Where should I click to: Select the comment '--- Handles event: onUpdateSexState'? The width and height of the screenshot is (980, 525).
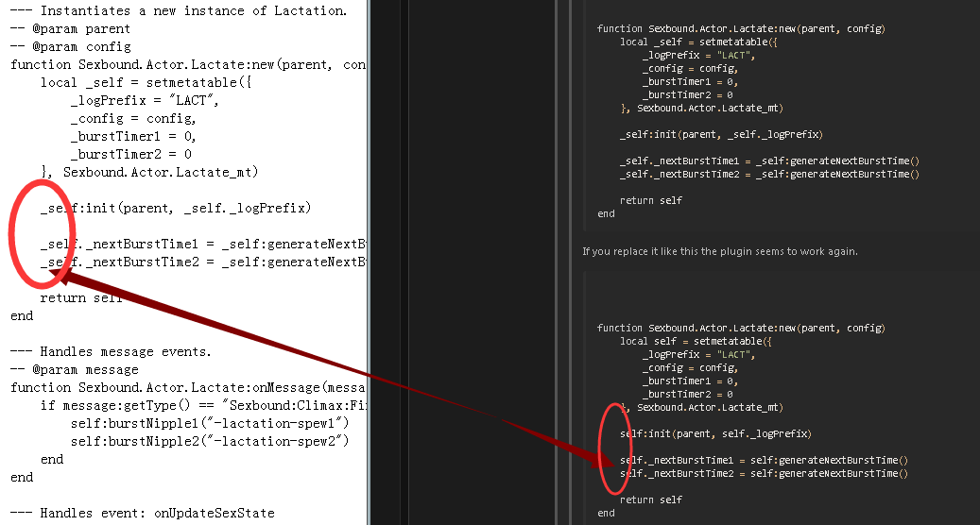(143, 513)
